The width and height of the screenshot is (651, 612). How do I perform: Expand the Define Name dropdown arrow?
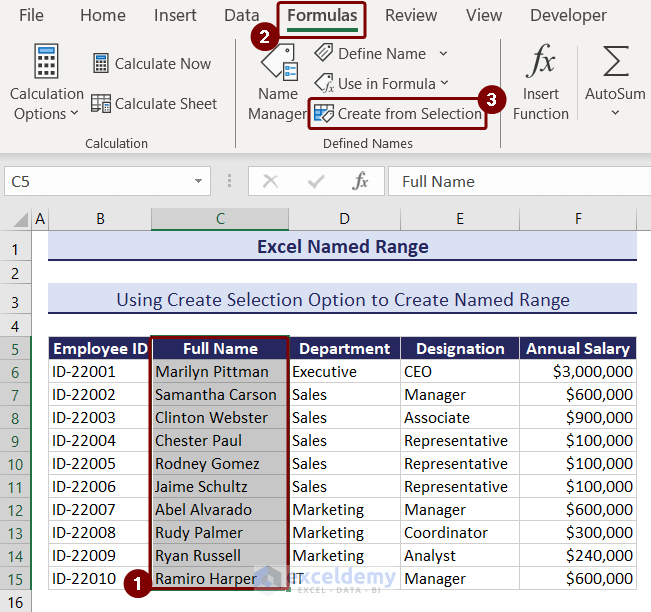click(x=443, y=54)
